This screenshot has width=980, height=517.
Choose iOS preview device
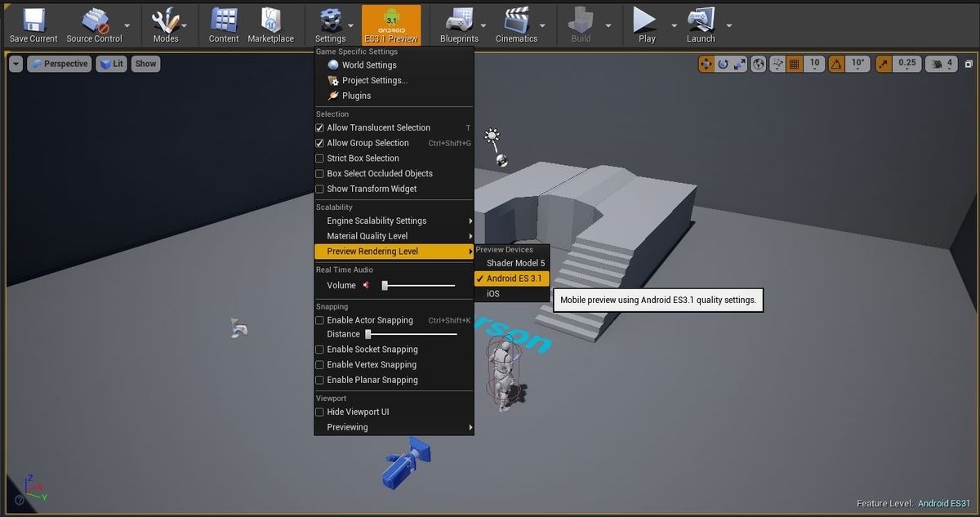[x=512, y=294]
